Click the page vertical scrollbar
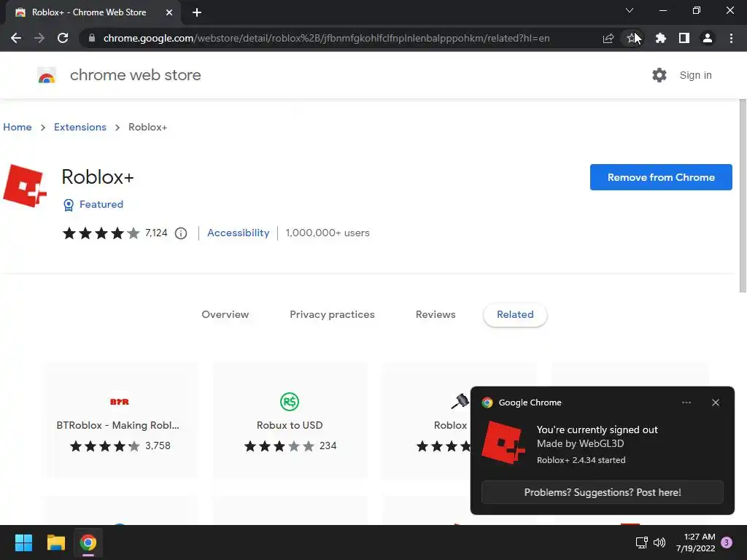This screenshot has height=560, width=747. tap(742, 196)
